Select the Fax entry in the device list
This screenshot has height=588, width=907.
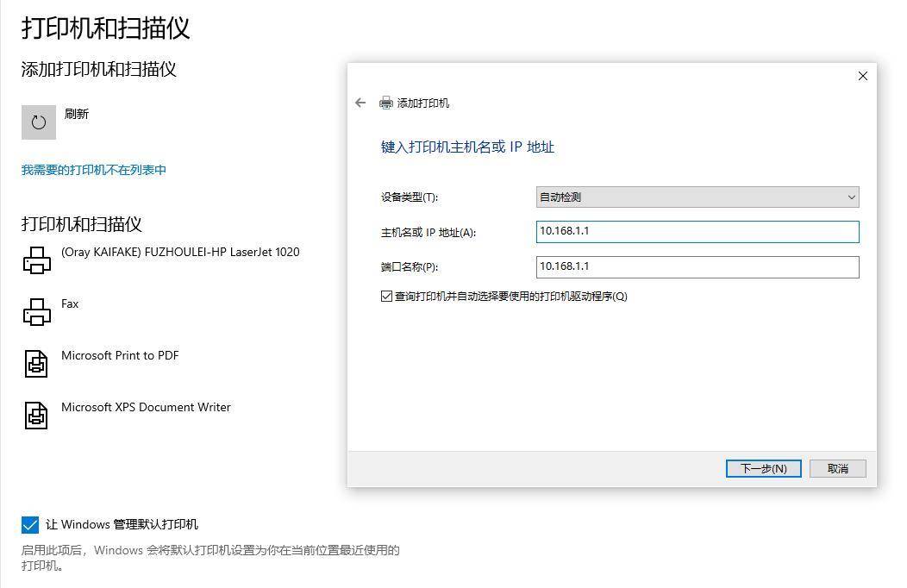click(x=69, y=303)
